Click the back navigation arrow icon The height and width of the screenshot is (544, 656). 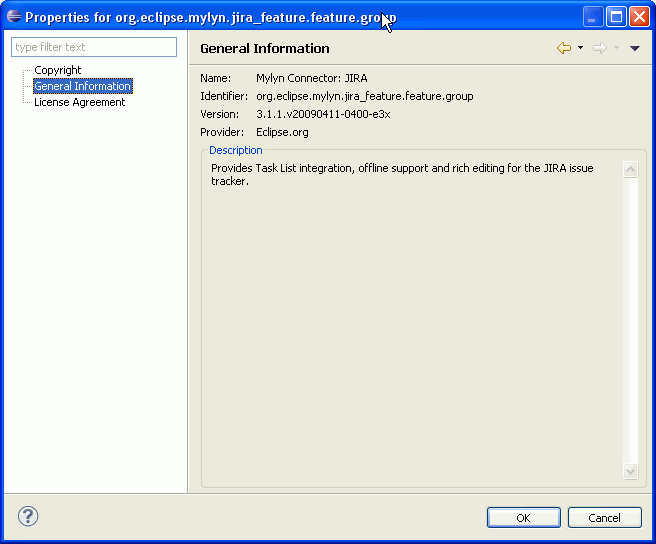(564, 48)
